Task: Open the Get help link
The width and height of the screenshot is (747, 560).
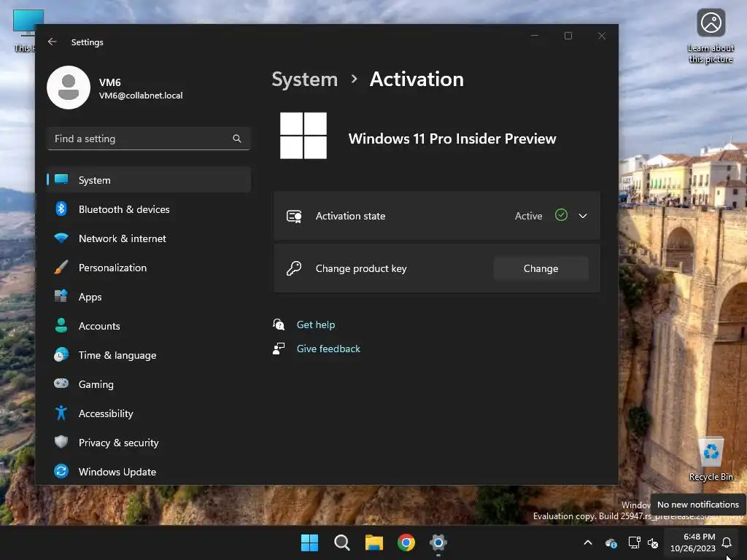Action: point(316,324)
